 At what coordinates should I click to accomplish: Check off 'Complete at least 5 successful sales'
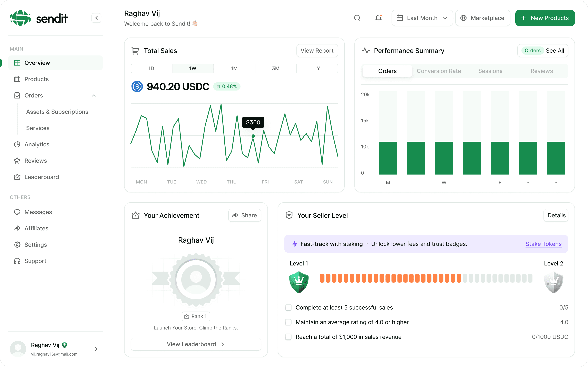point(288,307)
